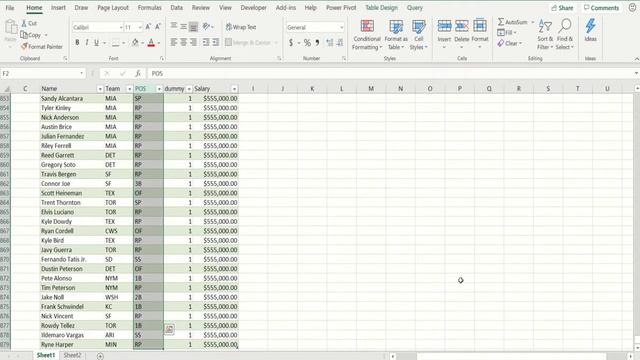The image size is (640, 360).
Task: Click the Insert Function fx icon
Action: pyautogui.click(x=138, y=73)
